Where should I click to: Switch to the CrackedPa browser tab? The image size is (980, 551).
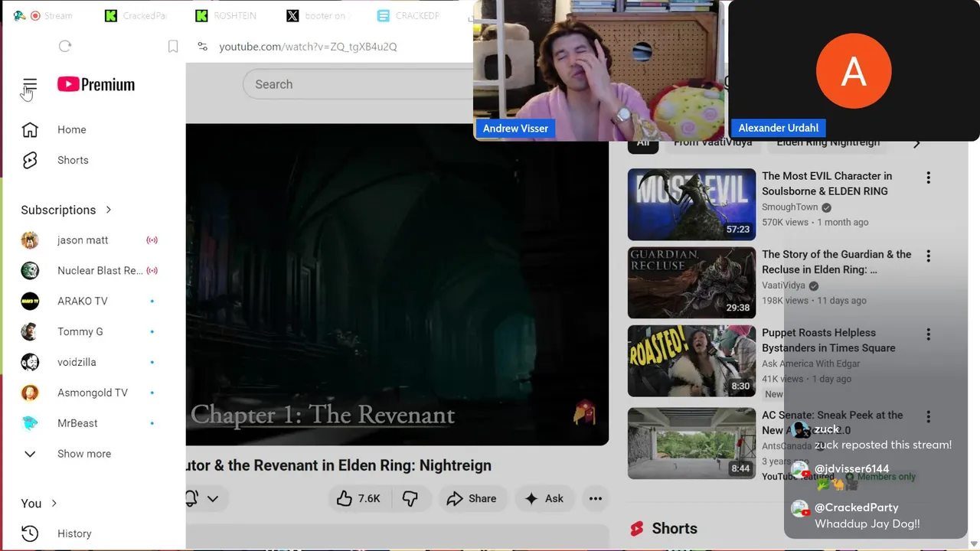[x=136, y=15]
